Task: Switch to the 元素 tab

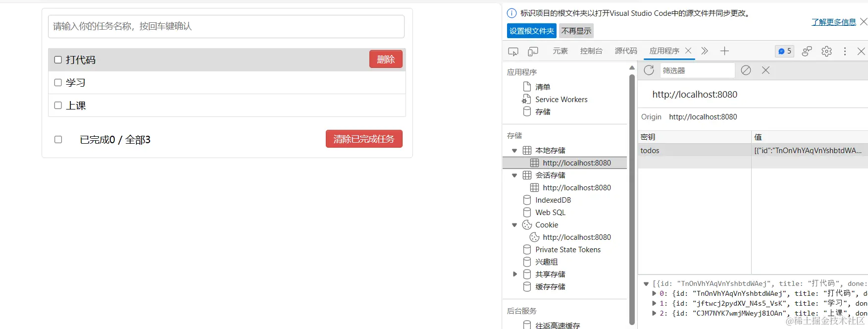Action: 561,51
